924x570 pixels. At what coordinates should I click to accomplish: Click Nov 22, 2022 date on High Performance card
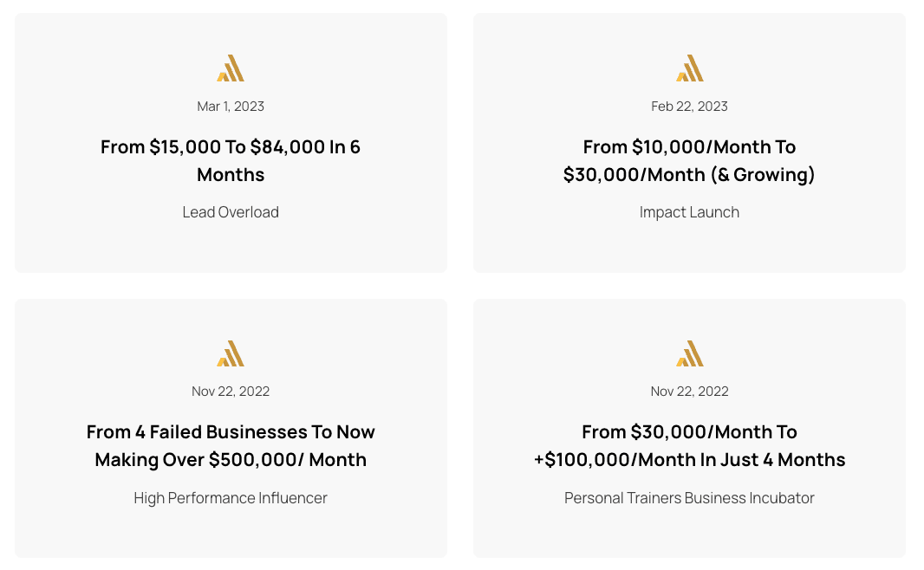[x=231, y=391]
